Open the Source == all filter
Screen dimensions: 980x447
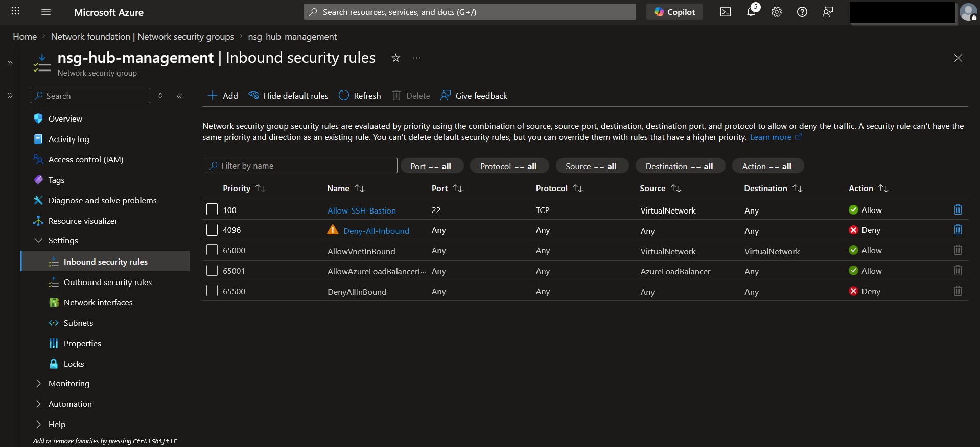(x=591, y=166)
